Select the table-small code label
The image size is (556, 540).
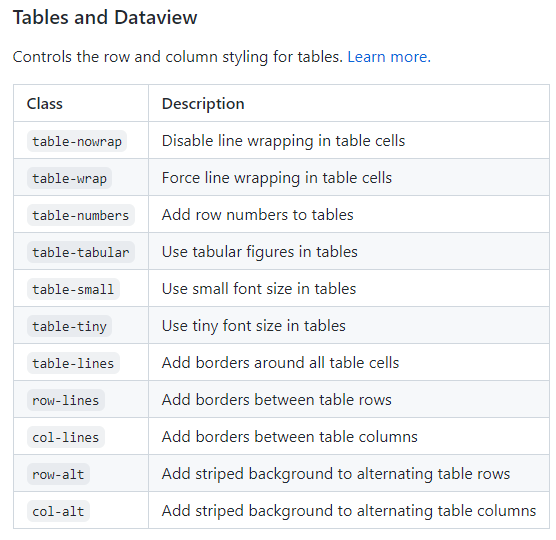tap(73, 289)
